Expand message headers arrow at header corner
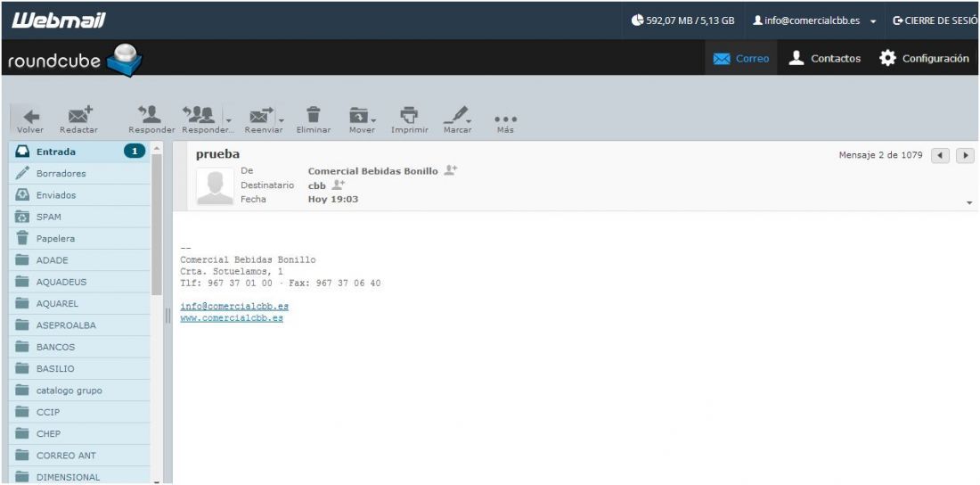Image resolution: width=980 pixels, height=485 pixels. (969, 202)
